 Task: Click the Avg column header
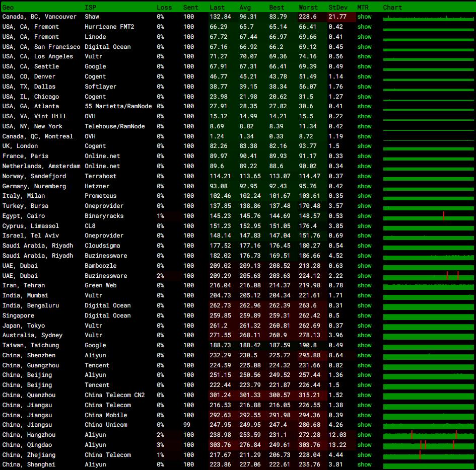(x=245, y=7)
